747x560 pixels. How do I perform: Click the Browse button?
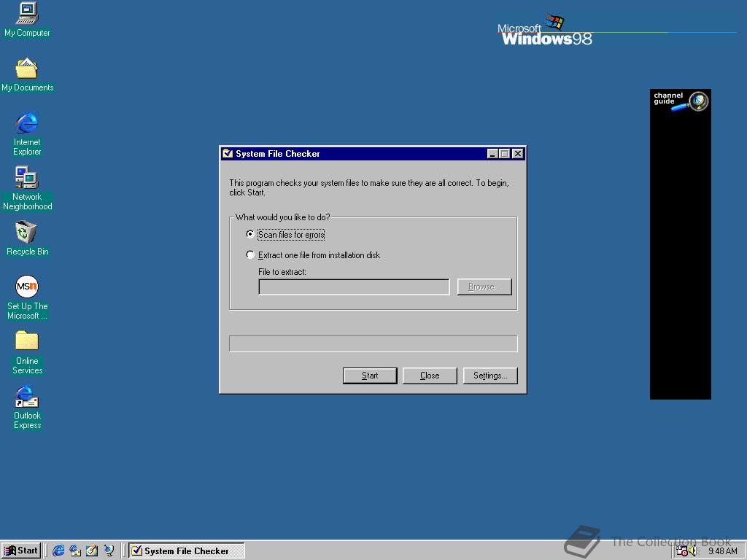[484, 287]
